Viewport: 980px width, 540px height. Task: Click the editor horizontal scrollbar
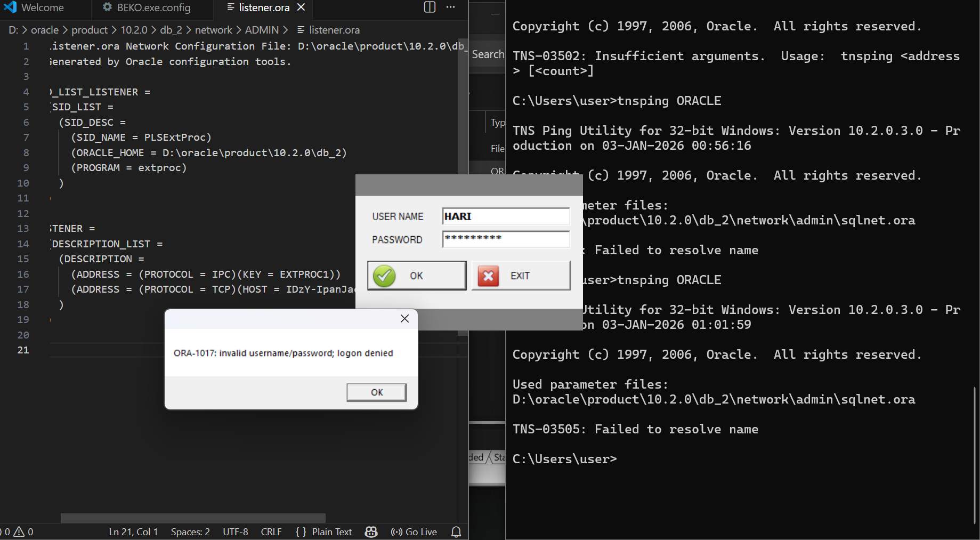tap(193, 518)
